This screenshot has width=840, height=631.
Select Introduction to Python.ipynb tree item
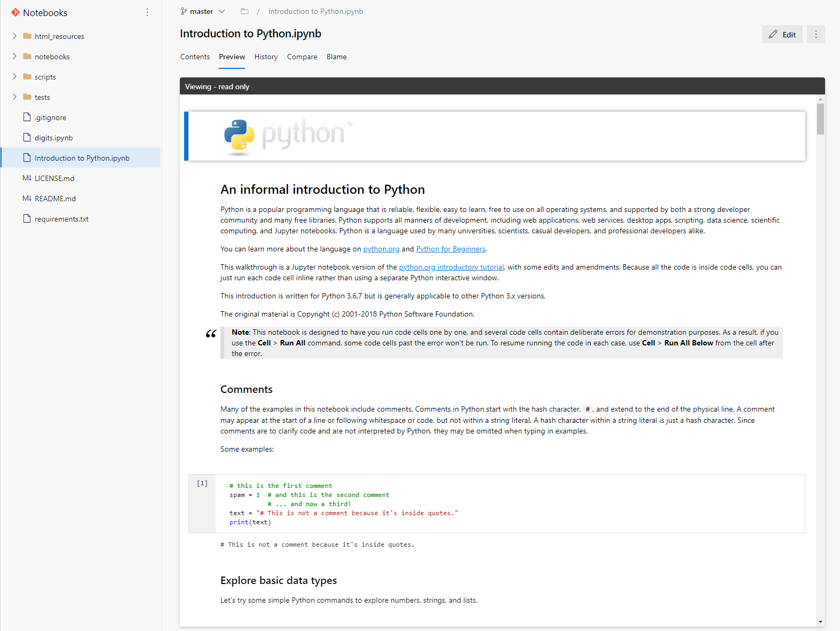(81, 158)
